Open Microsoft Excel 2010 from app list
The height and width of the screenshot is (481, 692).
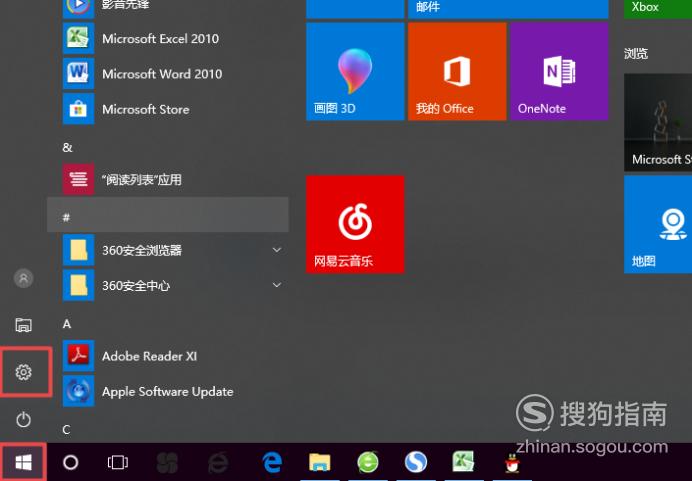[168, 39]
